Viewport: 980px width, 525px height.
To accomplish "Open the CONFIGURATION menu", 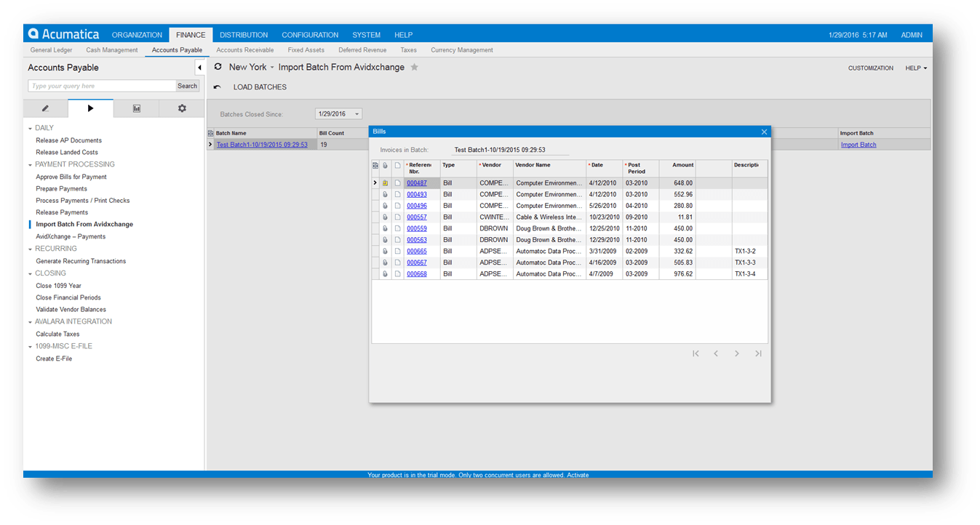I will coord(310,35).
